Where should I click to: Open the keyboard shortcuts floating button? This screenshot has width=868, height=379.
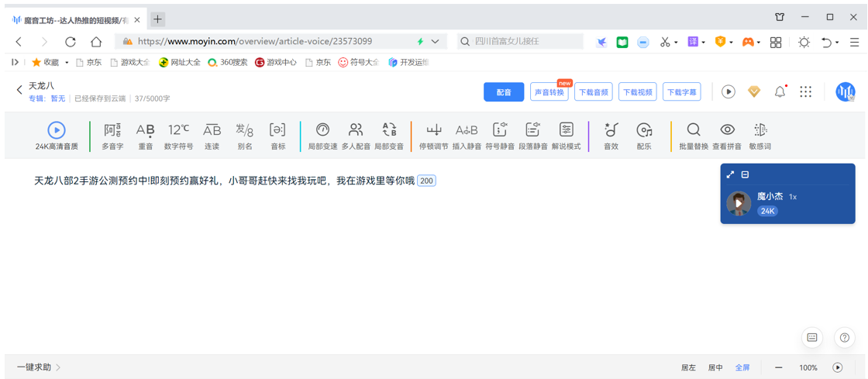tap(812, 337)
